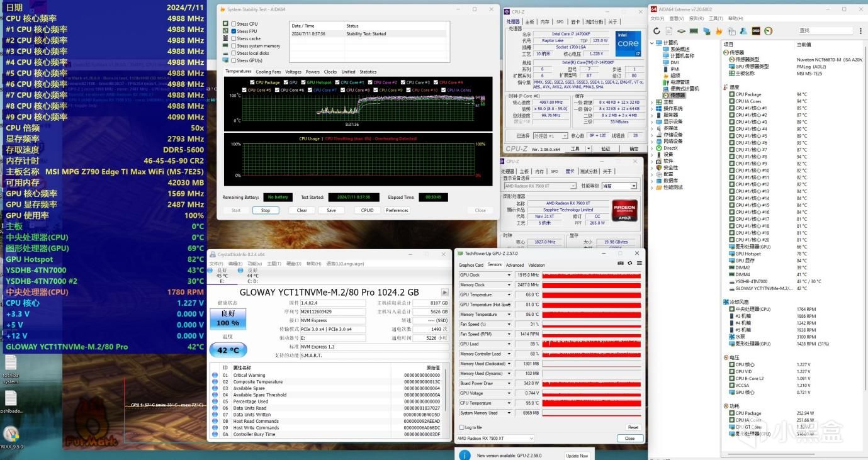Screen dimensions: 868x460
Task: Open the Board Power Draw sensor dropdown
Action: [509, 383]
